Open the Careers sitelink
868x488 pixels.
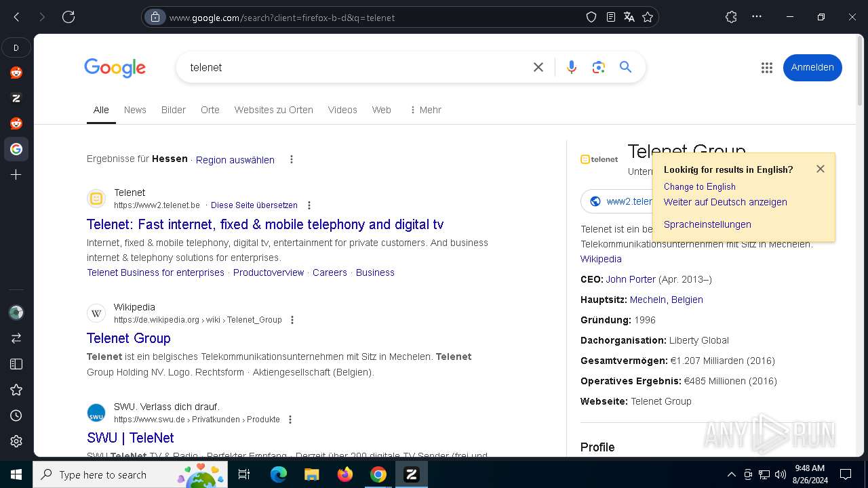tap(330, 272)
